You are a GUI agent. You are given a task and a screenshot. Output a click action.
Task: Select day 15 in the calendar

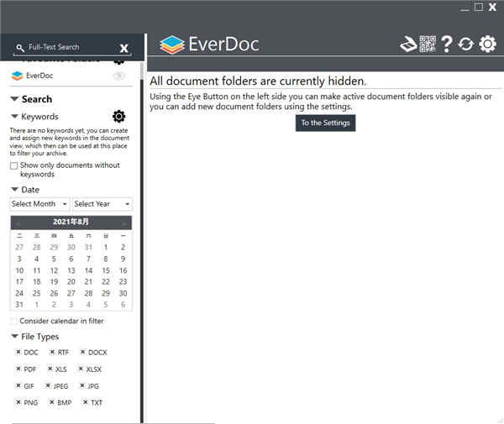click(x=106, y=270)
